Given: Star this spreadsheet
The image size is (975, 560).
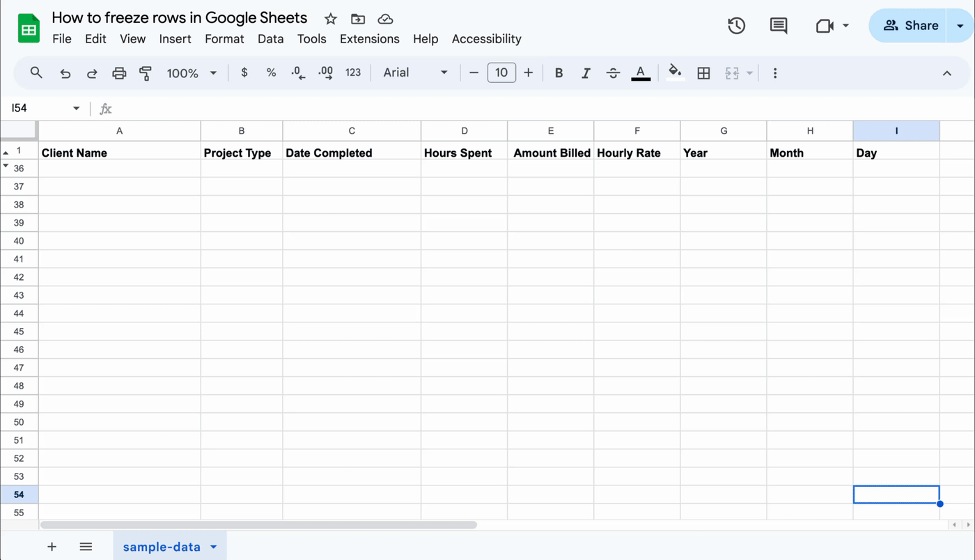Looking at the screenshot, I should pos(331,19).
